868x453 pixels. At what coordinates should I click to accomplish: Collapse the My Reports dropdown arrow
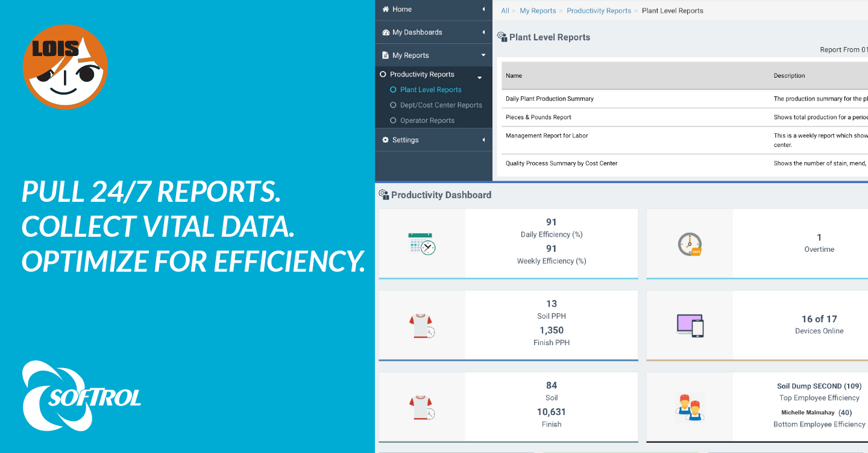click(x=483, y=55)
